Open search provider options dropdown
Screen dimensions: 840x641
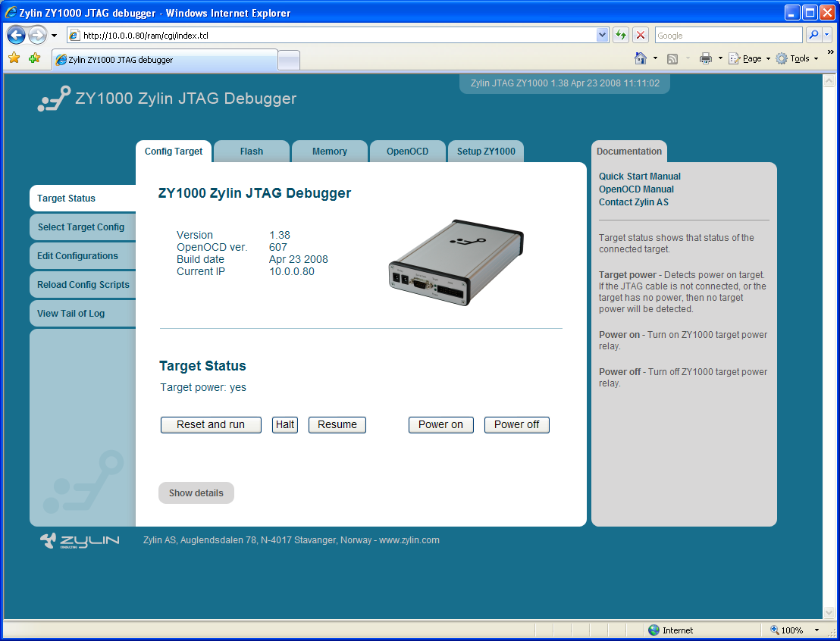coord(826,36)
